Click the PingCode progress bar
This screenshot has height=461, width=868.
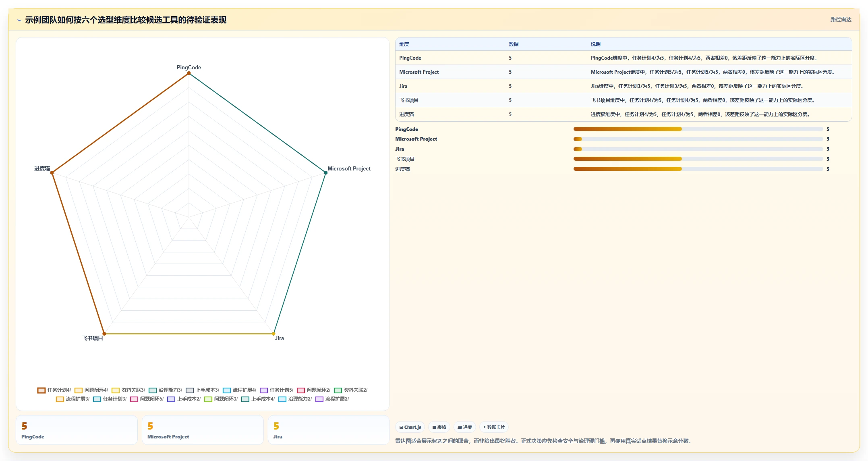[698, 129]
